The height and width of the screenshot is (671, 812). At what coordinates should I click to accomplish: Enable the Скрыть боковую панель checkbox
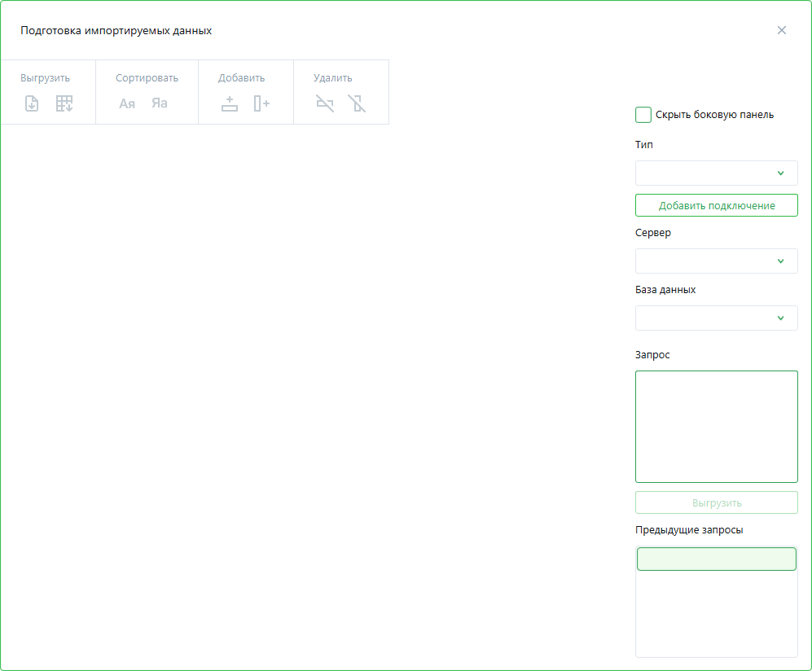(x=643, y=115)
